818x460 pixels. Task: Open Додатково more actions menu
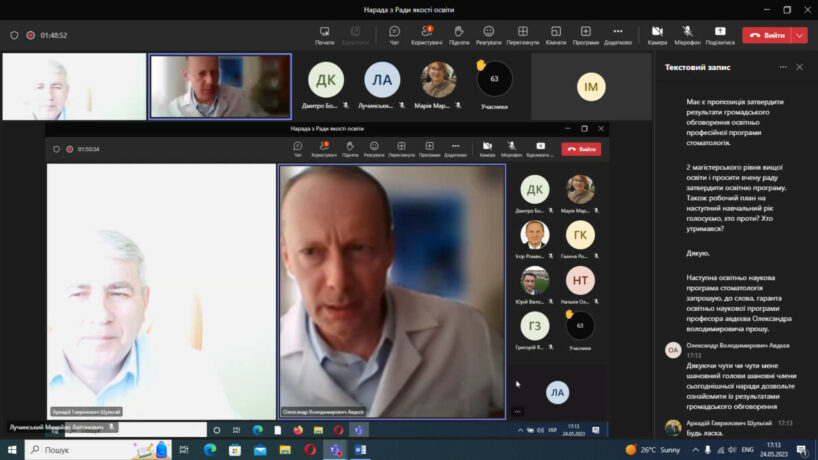coord(617,35)
